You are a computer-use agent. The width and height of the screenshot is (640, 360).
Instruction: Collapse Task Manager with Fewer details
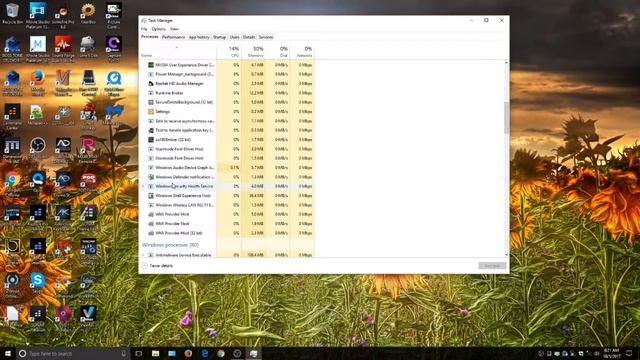pos(158,266)
